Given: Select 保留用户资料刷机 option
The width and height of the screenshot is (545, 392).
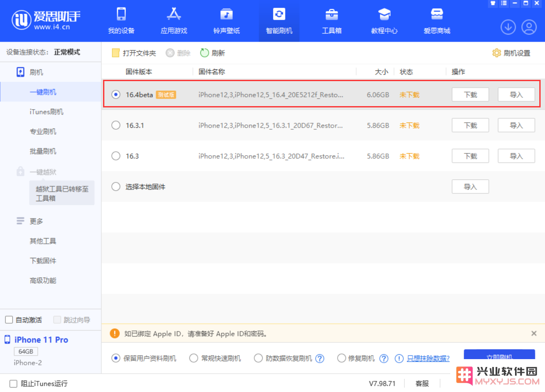Looking at the screenshot, I should pos(116,358).
